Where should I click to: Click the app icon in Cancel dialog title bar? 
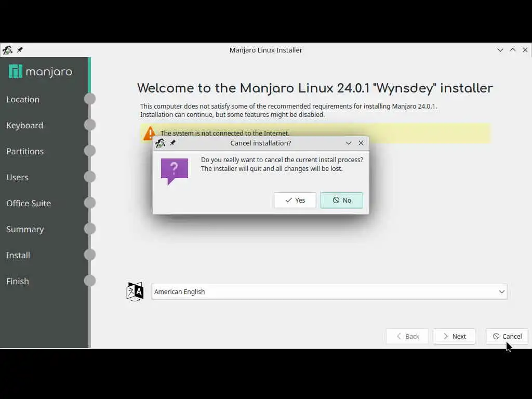click(x=160, y=143)
